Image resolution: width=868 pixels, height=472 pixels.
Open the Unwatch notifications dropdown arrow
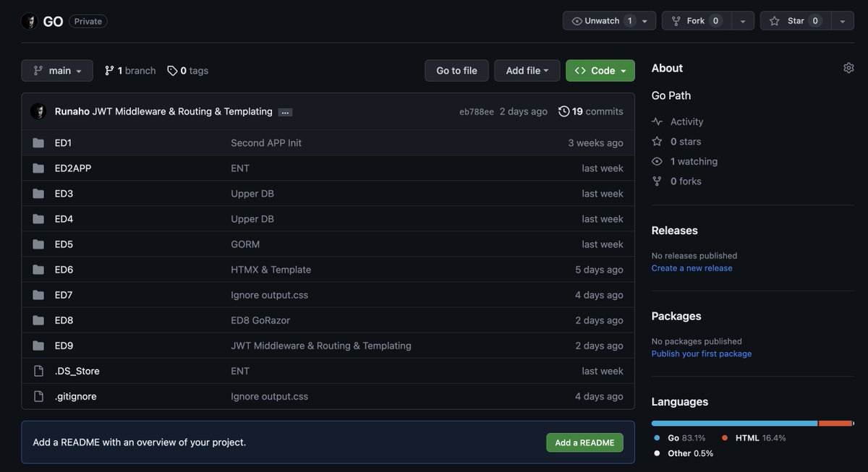point(645,21)
